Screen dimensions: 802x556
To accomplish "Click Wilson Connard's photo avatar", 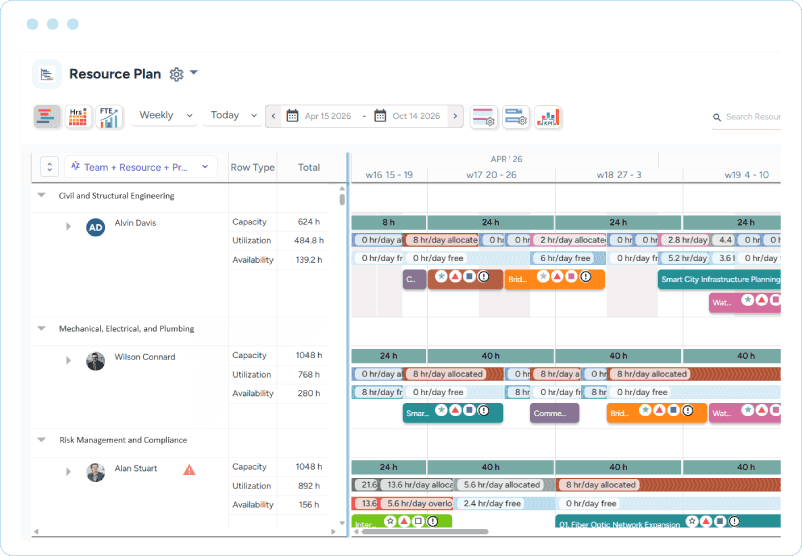I will point(96,361).
